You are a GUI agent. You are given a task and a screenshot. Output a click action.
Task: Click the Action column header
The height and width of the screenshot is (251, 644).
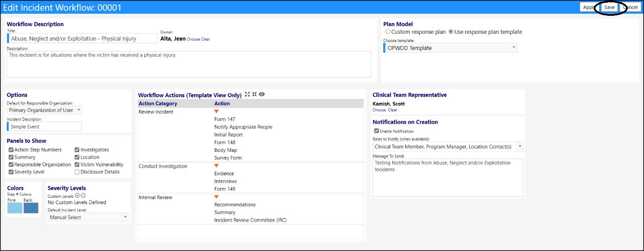coord(222,103)
